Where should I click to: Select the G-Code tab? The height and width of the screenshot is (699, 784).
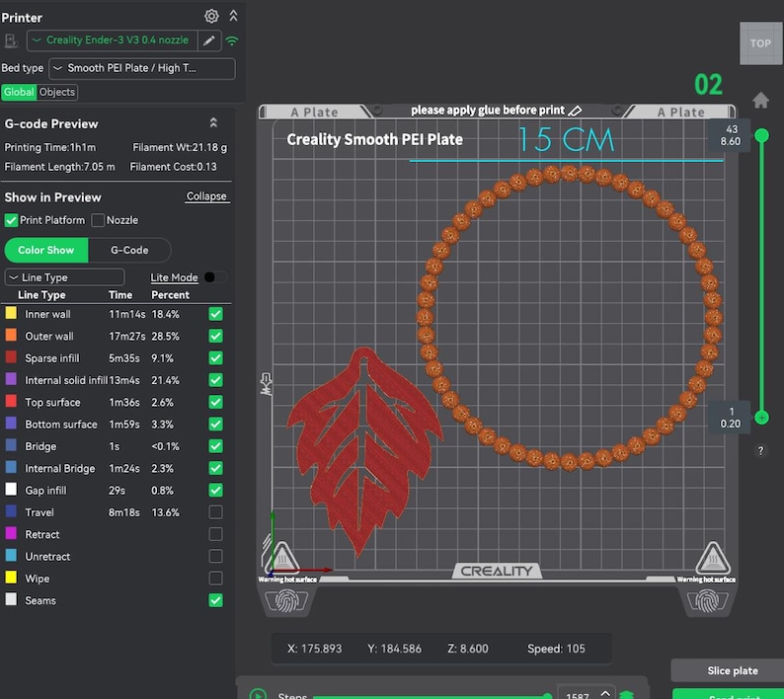[129, 250]
